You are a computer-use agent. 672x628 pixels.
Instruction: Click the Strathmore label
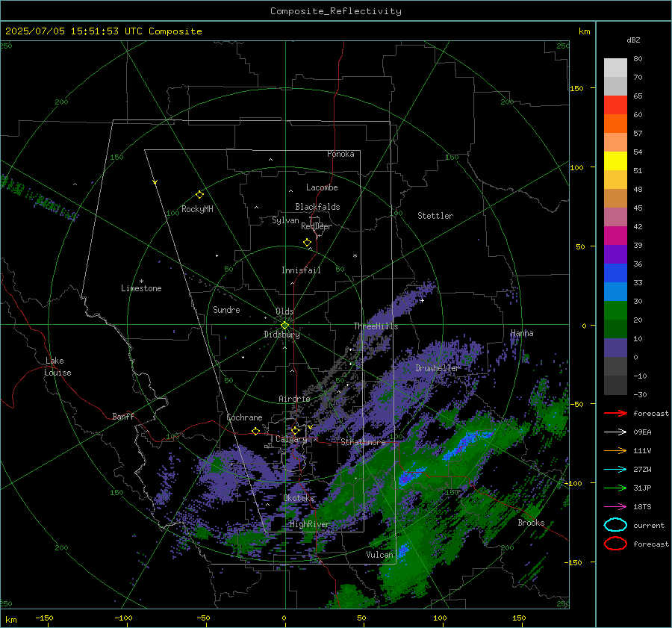363,442
